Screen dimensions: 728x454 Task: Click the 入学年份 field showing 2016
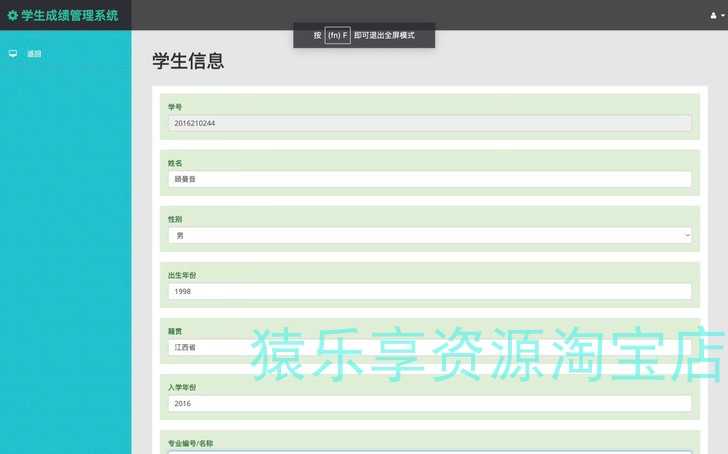tap(429, 403)
